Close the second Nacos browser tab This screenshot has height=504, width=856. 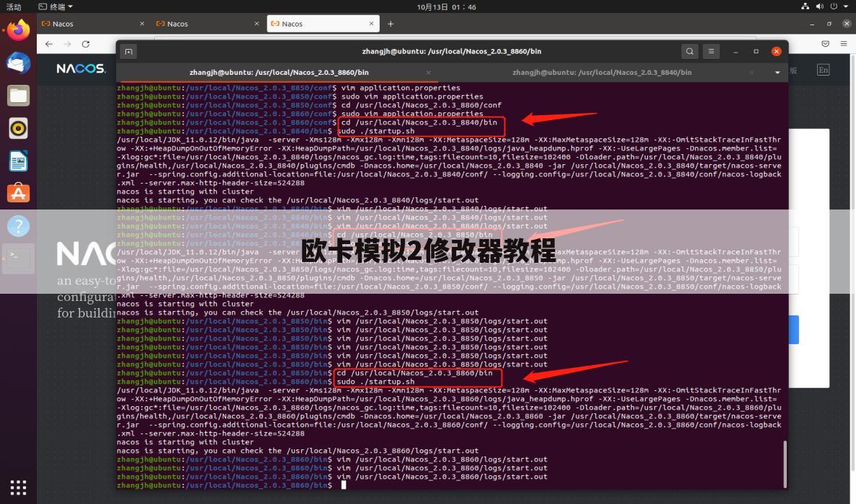click(257, 24)
